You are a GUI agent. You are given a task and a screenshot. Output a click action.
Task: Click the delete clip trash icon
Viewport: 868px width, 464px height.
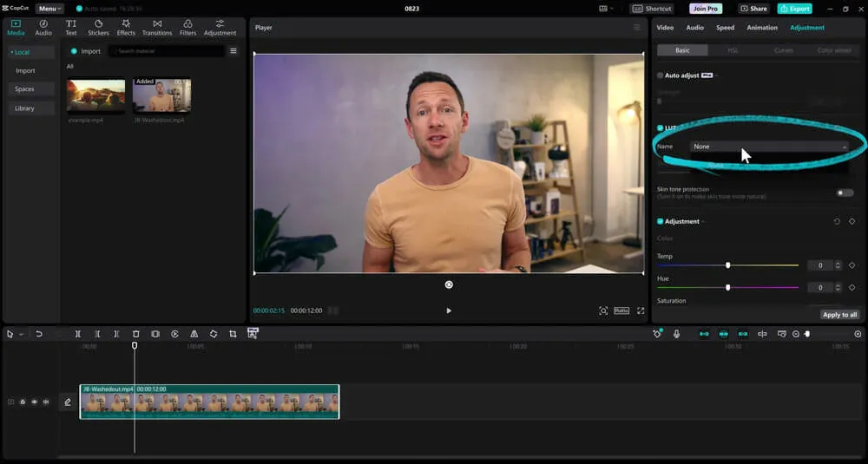135,334
